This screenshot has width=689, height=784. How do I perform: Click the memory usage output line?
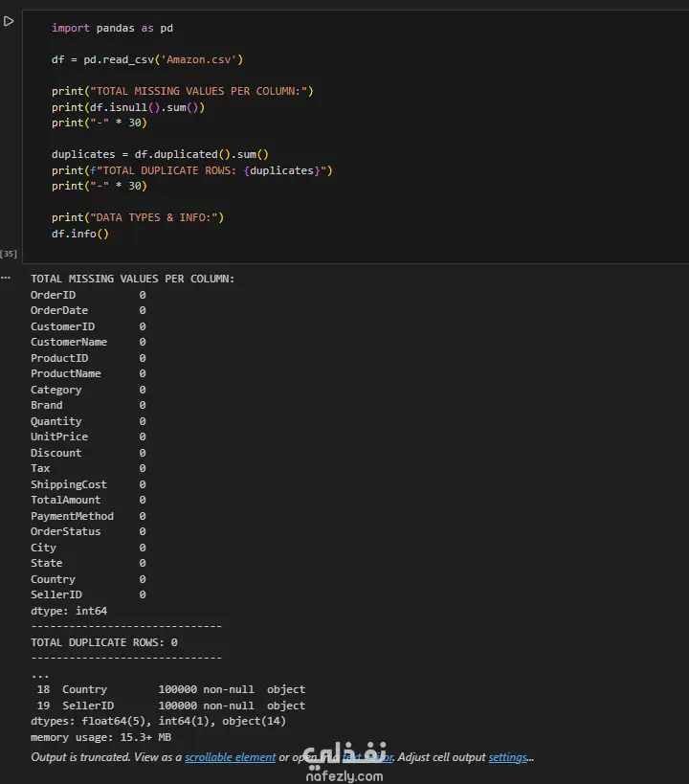100,737
